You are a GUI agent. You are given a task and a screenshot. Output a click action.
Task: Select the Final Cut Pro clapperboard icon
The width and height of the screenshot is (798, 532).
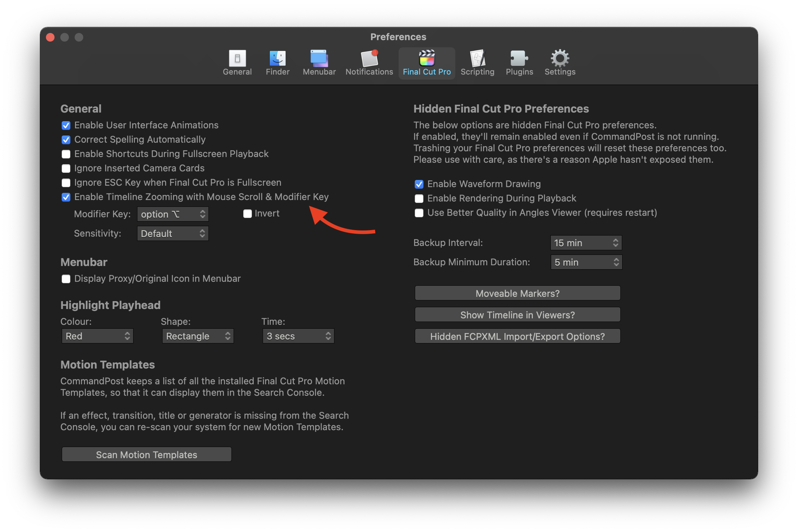[x=427, y=59]
